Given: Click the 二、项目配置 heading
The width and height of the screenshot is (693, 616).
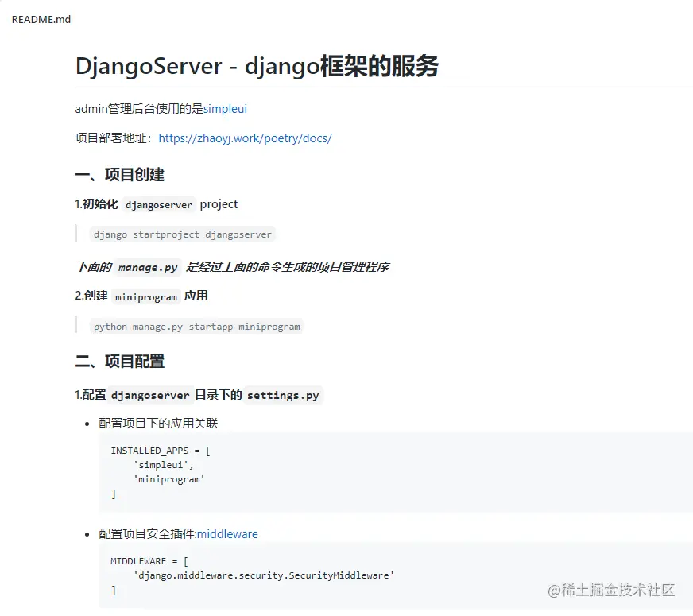Looking at the screenshot, I should [x=120, y=362].
